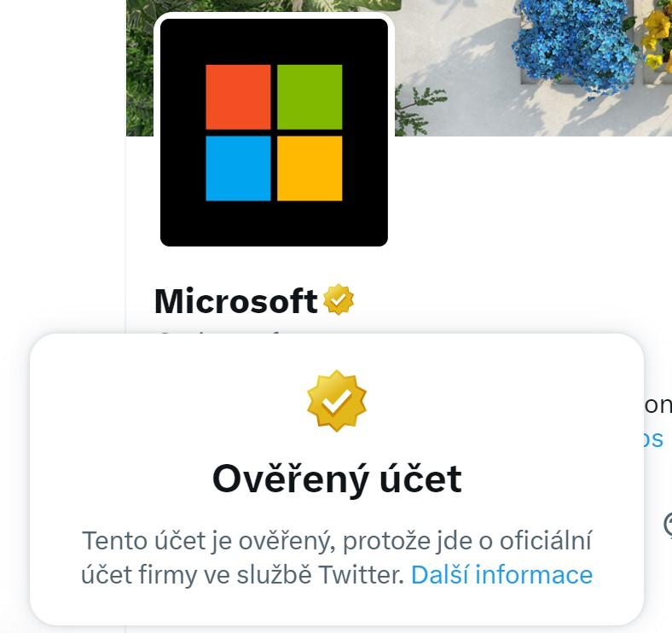Open the partially visible blue "os" link

[654, 439]
